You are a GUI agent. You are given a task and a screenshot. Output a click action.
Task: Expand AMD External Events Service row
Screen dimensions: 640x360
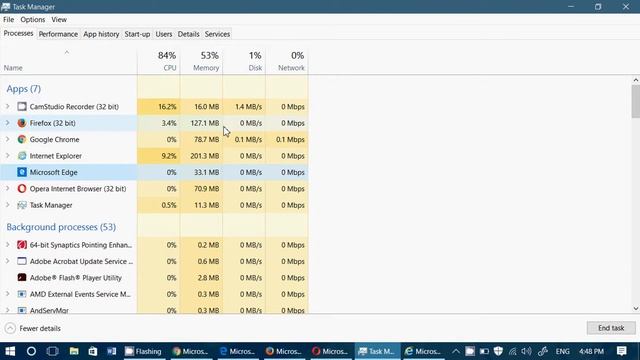[7, 294]
